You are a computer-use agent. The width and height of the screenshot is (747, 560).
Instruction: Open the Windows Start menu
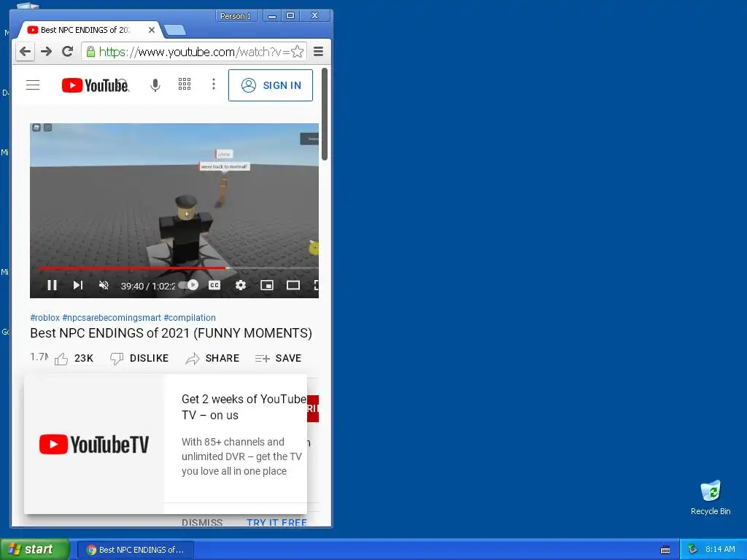tap(34, 549)
